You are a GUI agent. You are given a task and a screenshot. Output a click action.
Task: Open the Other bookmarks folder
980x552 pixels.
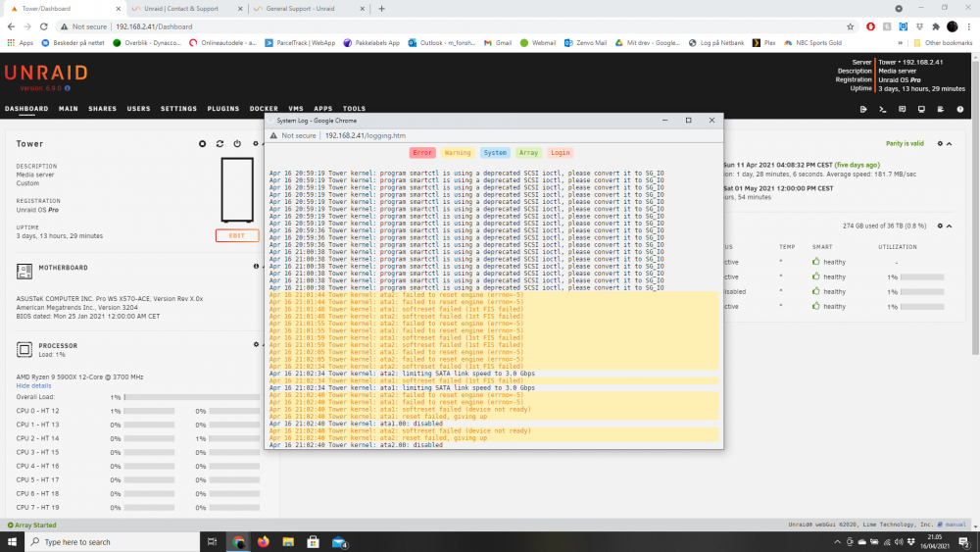(x=943, y=43)
